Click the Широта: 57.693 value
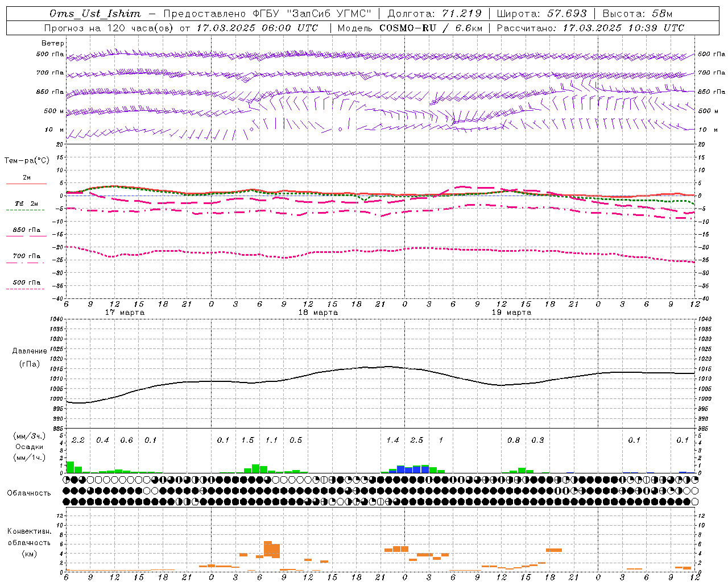Screen dimensions: 728x582 pos(541,14)
